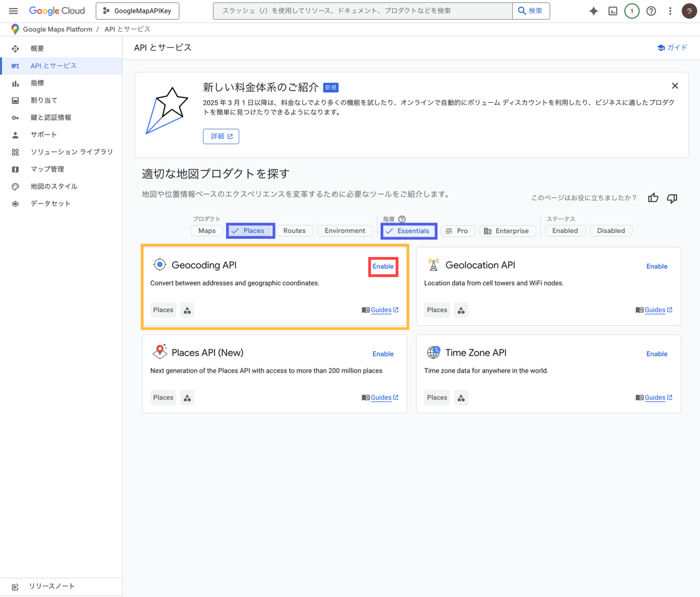Click Places tag in Geocoding card
The height and width of the screenshot is (597, 700).
[x=163, y=310]
